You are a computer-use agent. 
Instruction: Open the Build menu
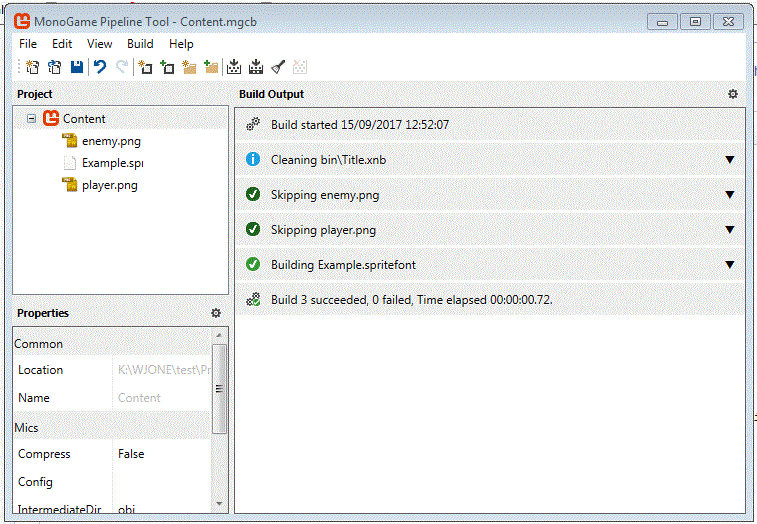click(140, 44)
